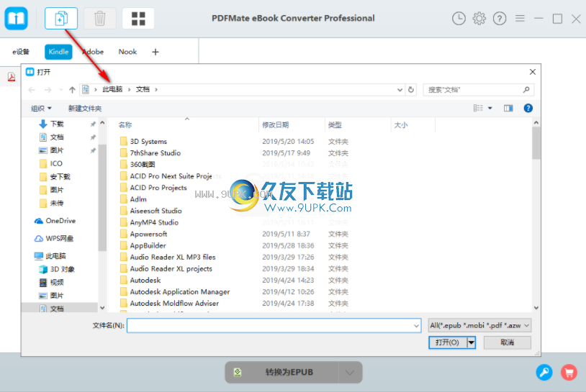The image size is (586, 392).
Task: Toggle the preview pane icon
Action: pyautogui.click(x=508, y=109)
